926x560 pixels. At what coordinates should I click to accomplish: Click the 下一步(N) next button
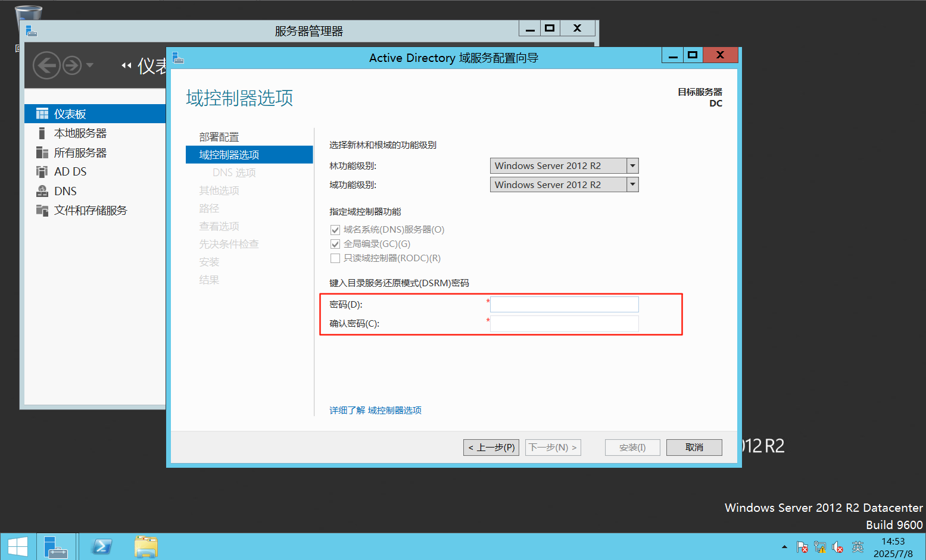click(x=553, y=448)
